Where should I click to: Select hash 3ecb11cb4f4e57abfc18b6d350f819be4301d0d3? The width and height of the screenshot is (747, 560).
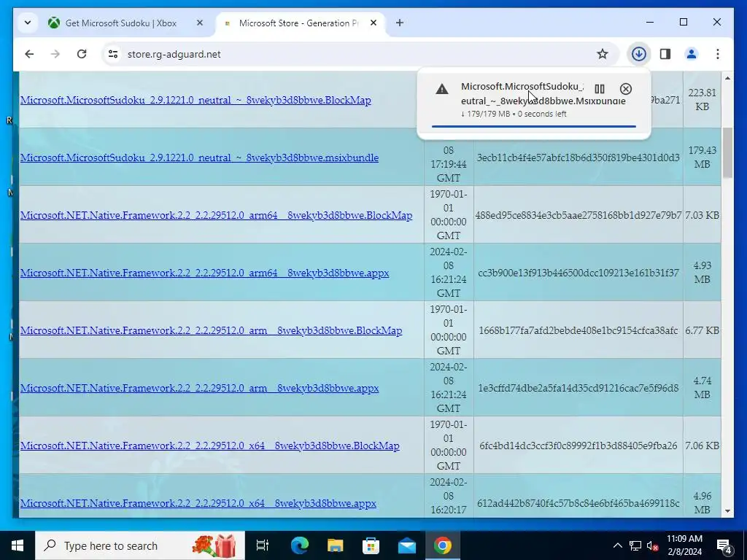578,157
